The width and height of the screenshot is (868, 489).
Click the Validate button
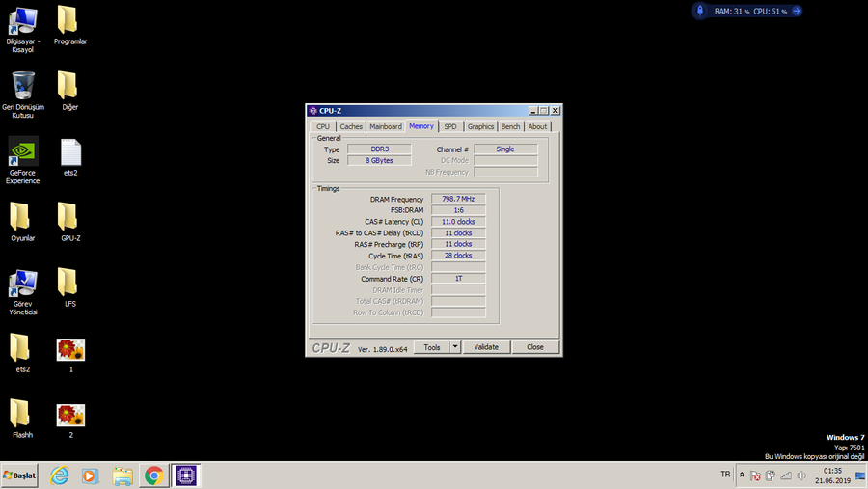[486, 347]
